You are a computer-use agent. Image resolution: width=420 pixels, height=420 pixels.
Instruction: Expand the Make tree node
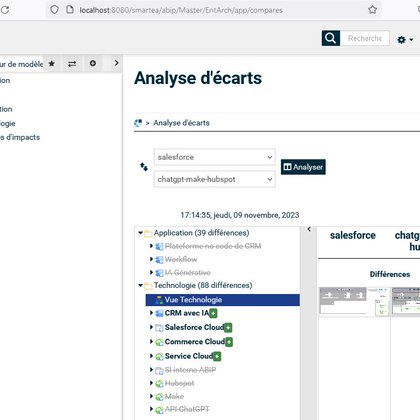[151, 396]
